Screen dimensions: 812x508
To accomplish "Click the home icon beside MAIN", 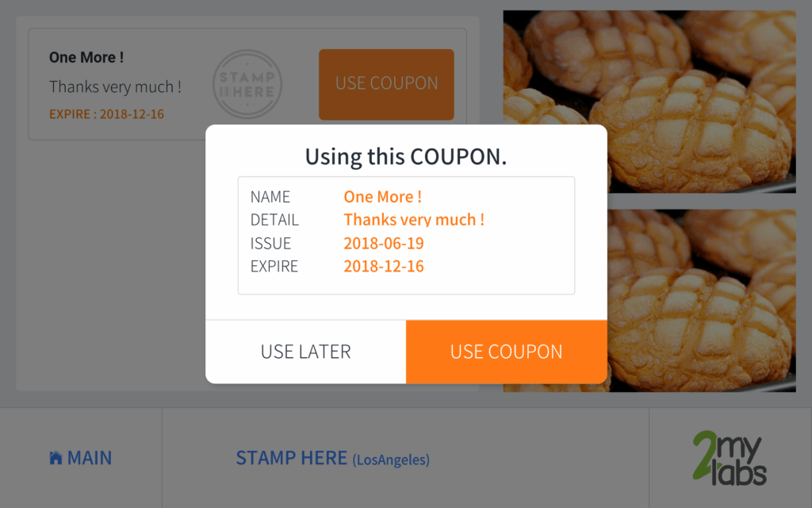I will [56, 458].
